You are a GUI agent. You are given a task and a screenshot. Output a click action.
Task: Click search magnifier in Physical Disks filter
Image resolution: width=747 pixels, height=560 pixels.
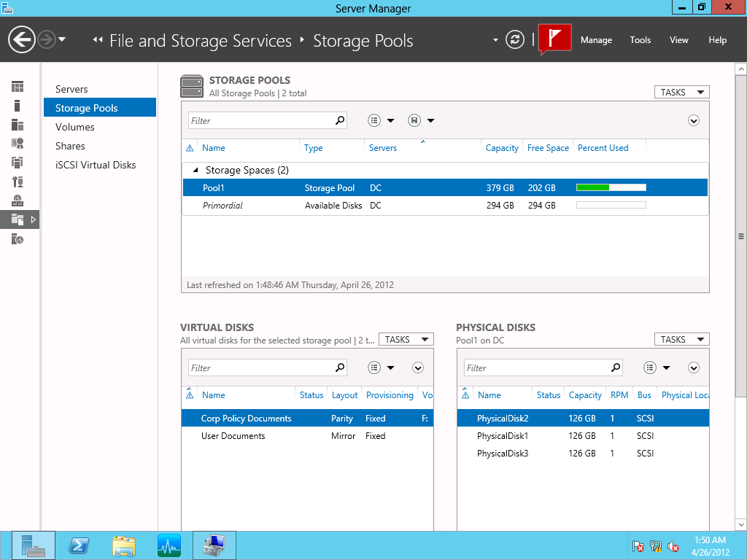[x=616, y=367]
